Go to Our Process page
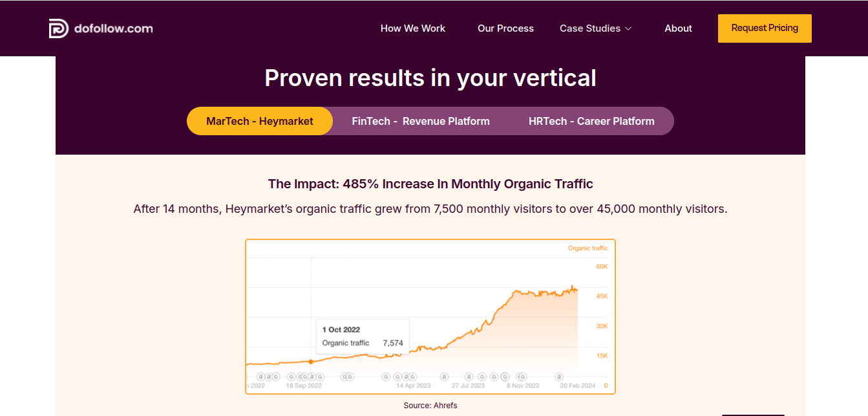This screenshot has width=868, height=416. (x=505, y=28)
